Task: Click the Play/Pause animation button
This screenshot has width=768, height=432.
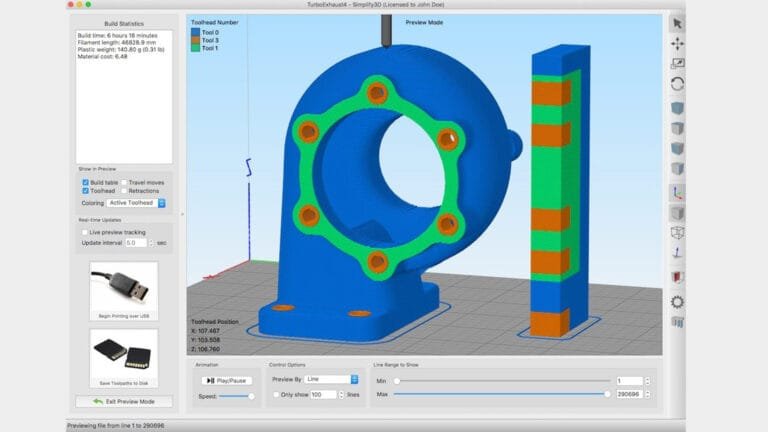Action: [x=226, y=381]
